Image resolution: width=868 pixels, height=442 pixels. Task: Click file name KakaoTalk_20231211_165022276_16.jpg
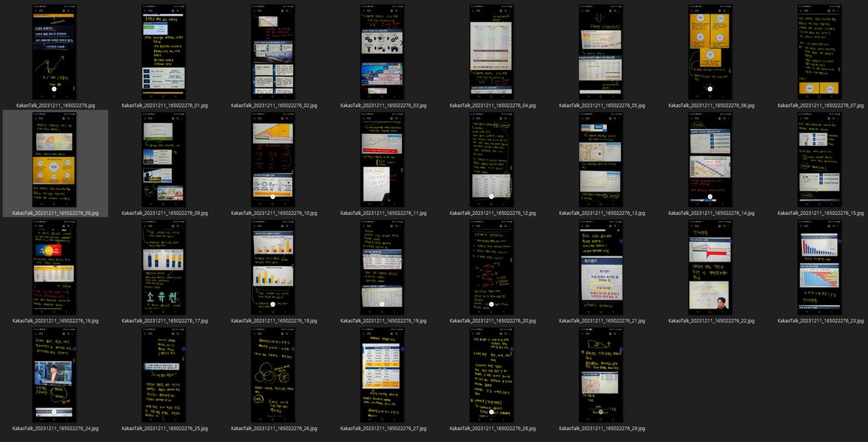55,320
